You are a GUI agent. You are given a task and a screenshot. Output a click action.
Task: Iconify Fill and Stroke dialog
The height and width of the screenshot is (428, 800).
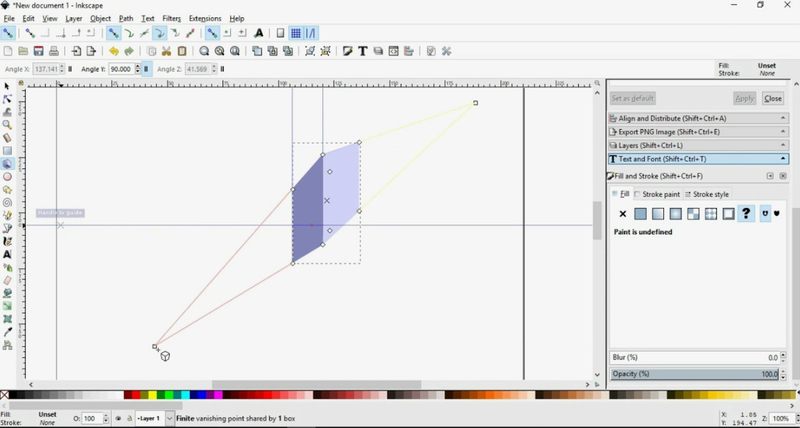[x=770, y=176]
